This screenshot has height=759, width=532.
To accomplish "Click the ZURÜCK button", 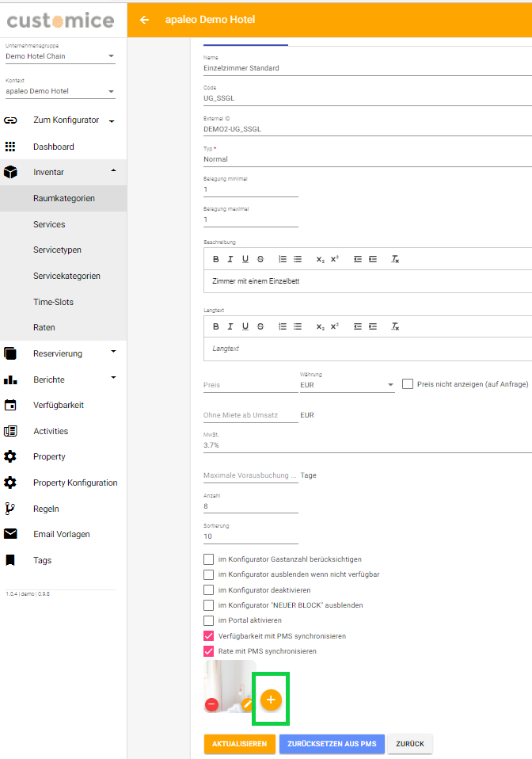I will point(410,744).
